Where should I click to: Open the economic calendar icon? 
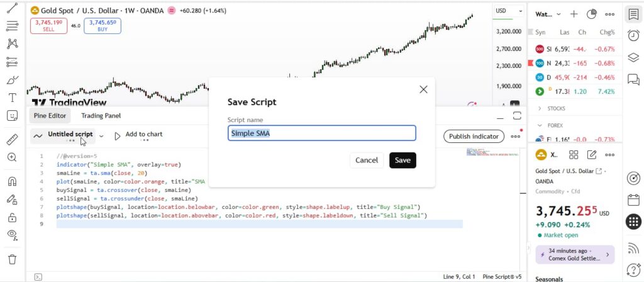(x=633, y=200)
